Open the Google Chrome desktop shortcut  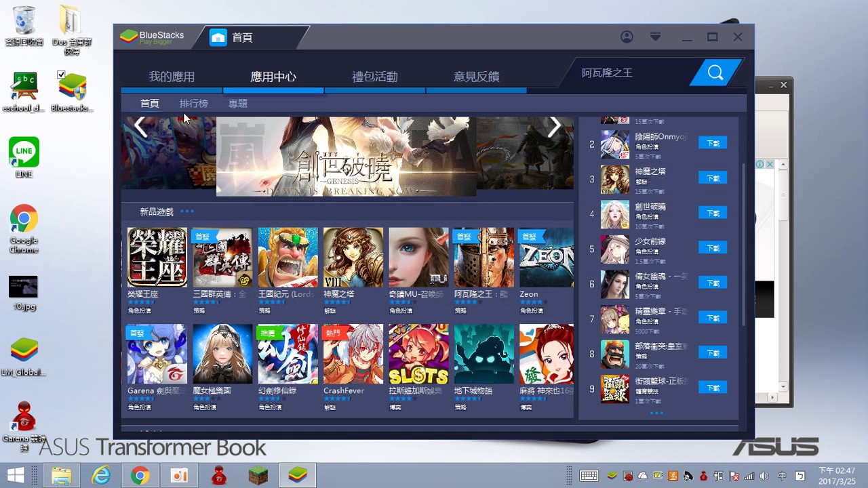pyautogui.click(x=24, y=229)
